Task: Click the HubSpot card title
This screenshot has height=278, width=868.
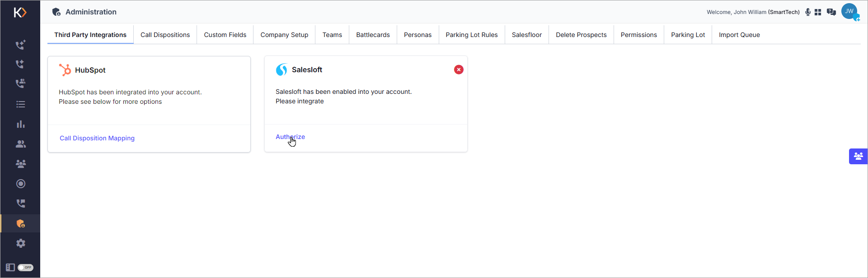Action: pyautogui.click(x=90, y=70)
